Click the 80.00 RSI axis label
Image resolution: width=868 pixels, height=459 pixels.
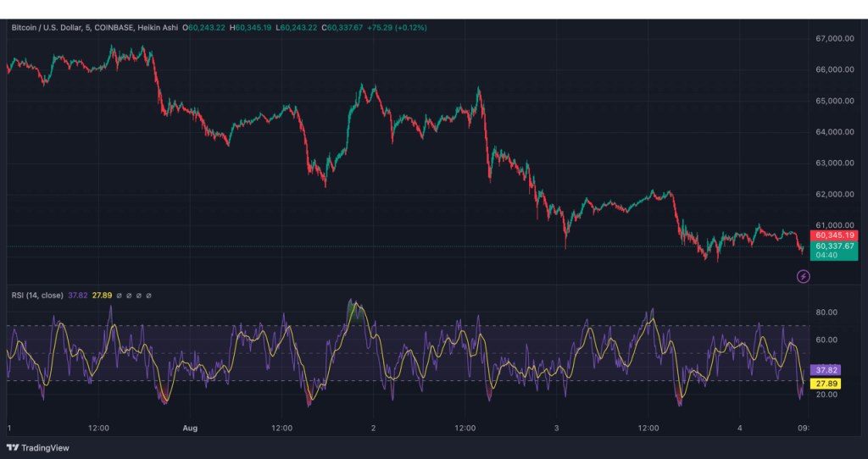(826, 312)
